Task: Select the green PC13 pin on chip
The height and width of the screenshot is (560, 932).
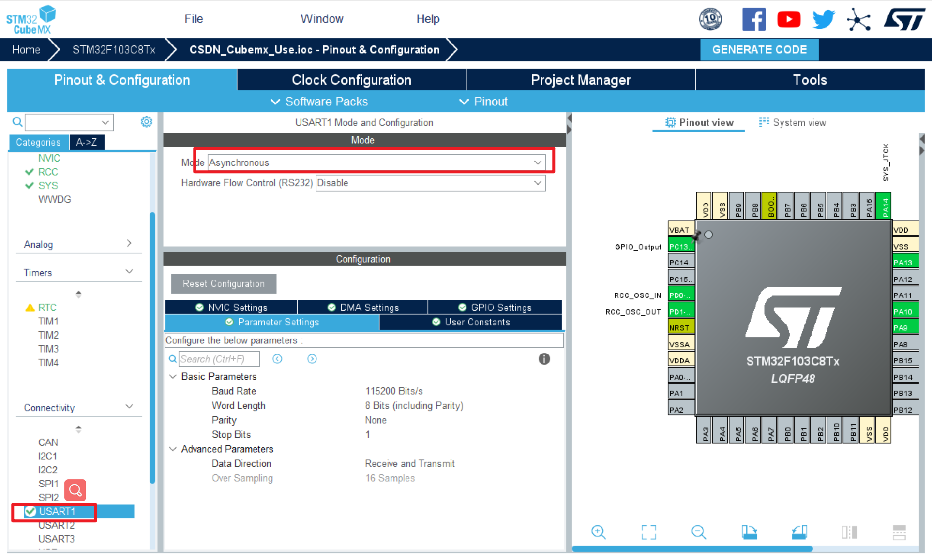Action: click(x=680, y=246)
